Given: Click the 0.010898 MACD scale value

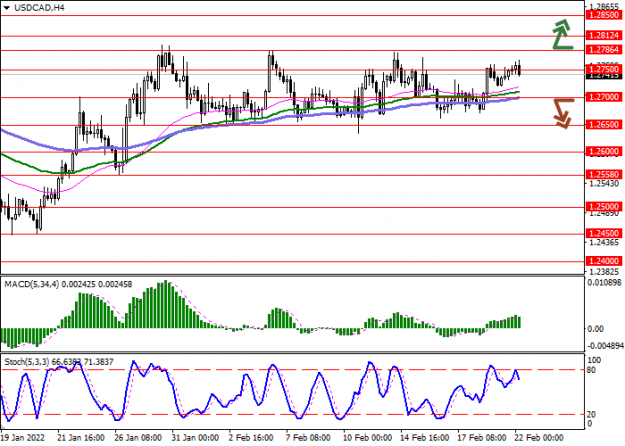Looking at the screenshot, I should (x=605, y=283).
